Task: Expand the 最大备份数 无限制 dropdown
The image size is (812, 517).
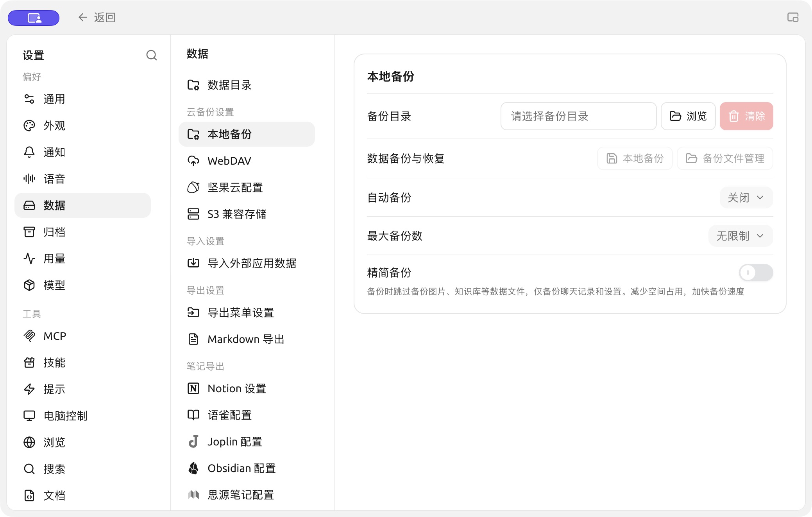Action: 741,236
